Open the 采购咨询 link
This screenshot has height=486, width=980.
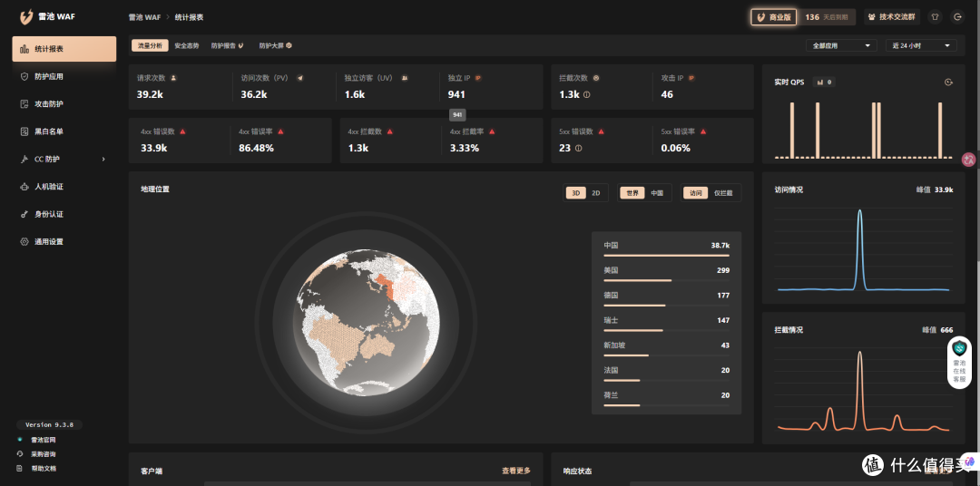point(44,454)
